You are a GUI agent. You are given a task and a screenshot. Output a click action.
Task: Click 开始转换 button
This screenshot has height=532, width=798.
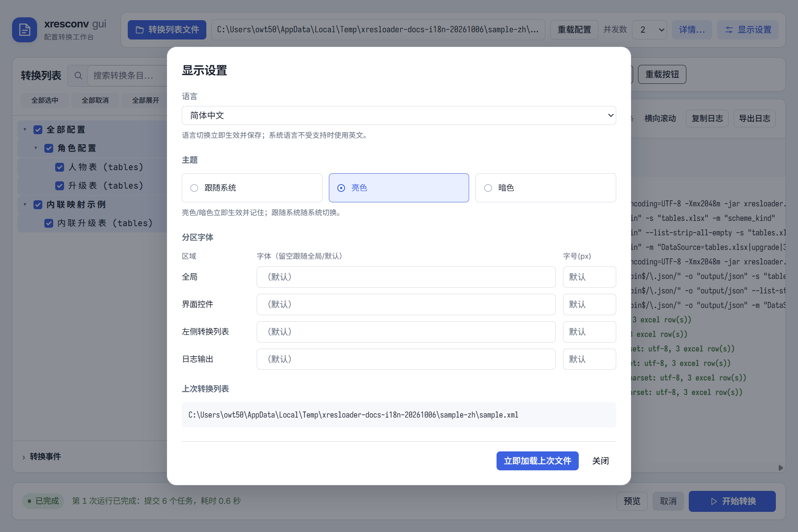click(732, 501)
